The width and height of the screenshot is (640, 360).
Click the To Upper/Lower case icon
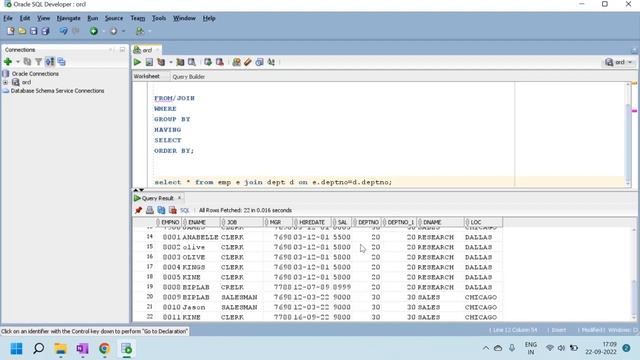pos(271,62)
